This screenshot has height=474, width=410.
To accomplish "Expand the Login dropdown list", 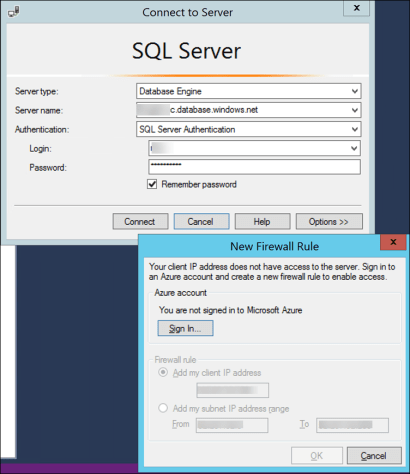I will point(354,148).
